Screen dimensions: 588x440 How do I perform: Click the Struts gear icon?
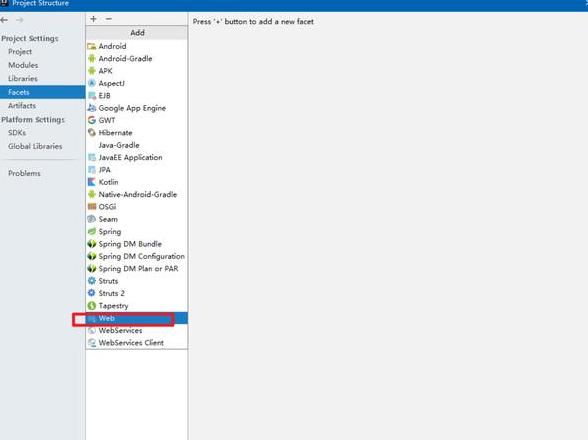pyautogui.click(x=92, y=281)
